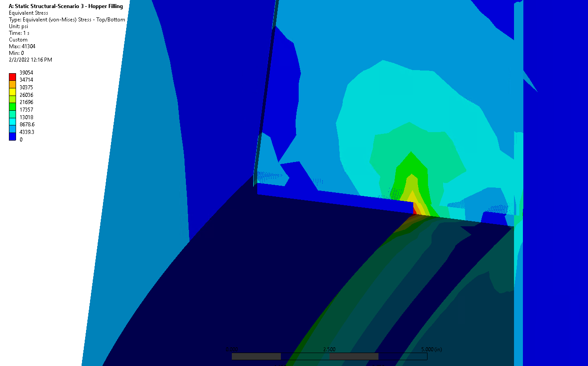Pick the legend value 26036
The width and height of the screenshot is (588, 366).
pos(26,95)
